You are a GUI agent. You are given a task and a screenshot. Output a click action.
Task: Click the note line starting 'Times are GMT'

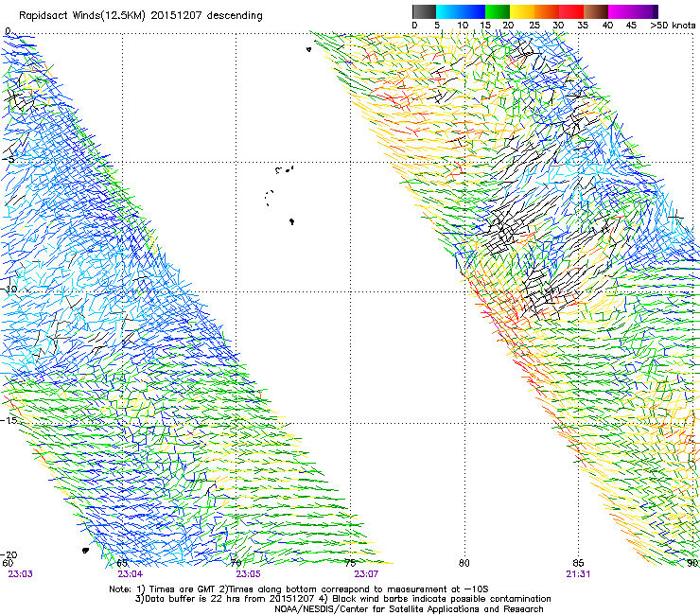pos(299,589)
